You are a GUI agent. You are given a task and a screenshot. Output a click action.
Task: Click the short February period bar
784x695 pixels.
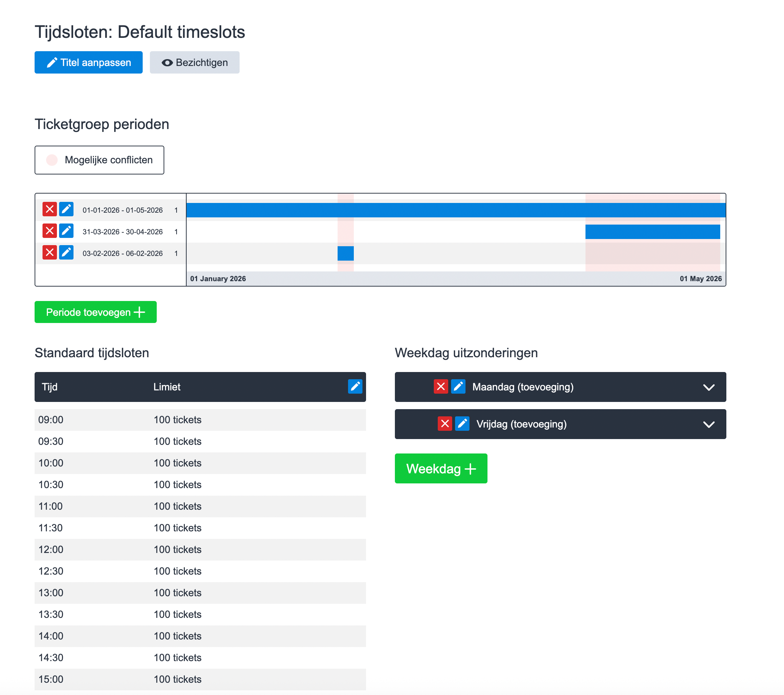click(345, 253)
